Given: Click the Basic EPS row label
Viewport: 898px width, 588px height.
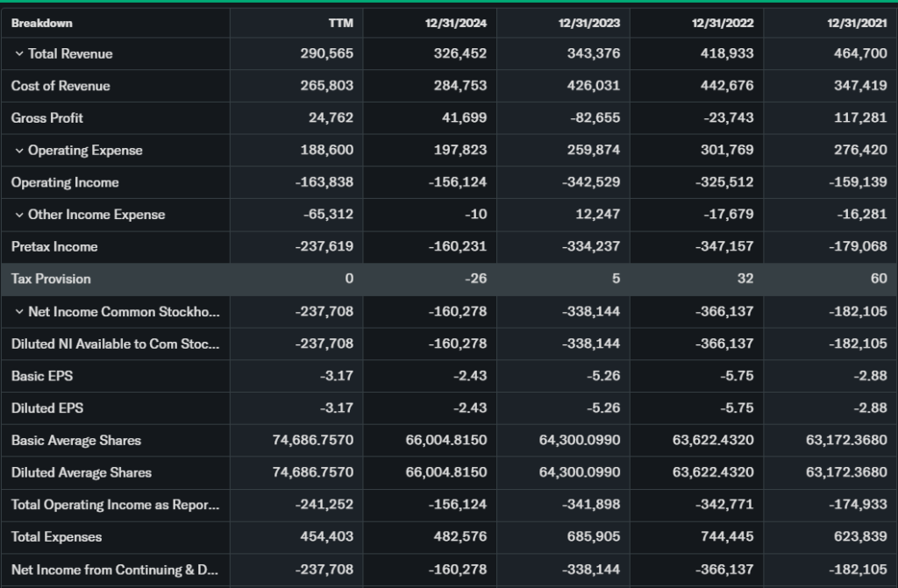Looking at the screenshot, I should tap(41, 376).
